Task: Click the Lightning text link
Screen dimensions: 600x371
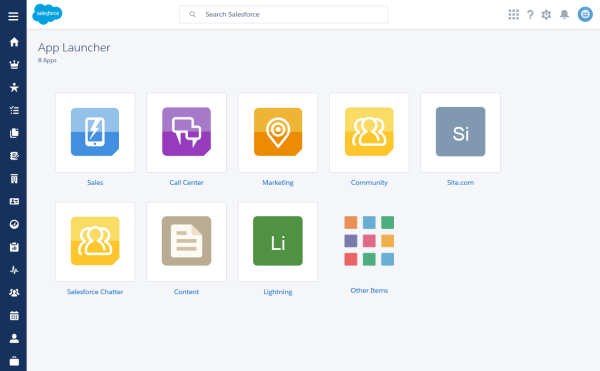Action: point(278,292)
